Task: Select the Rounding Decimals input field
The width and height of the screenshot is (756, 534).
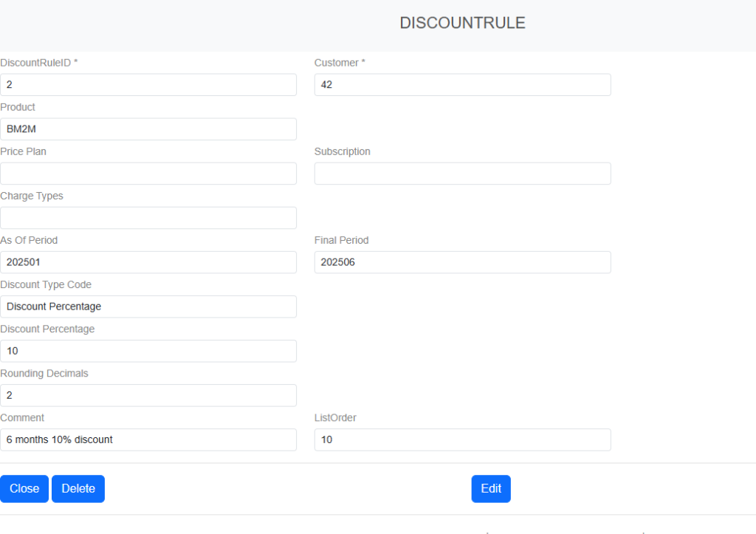Action: [148, 395]
